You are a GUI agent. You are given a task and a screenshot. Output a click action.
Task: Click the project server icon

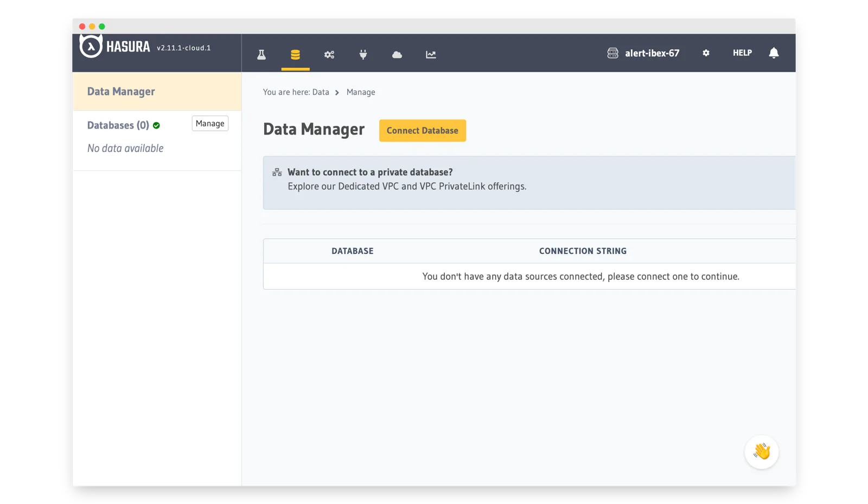coord(612,53)
